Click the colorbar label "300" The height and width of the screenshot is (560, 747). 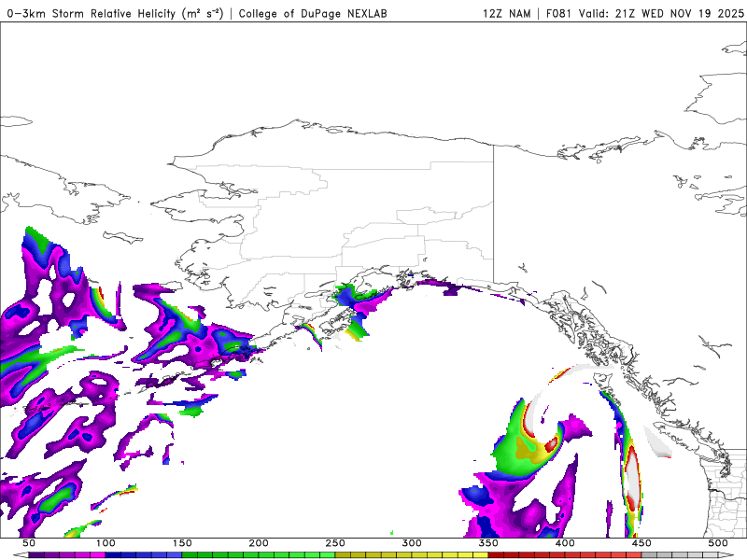coord(412,543)
